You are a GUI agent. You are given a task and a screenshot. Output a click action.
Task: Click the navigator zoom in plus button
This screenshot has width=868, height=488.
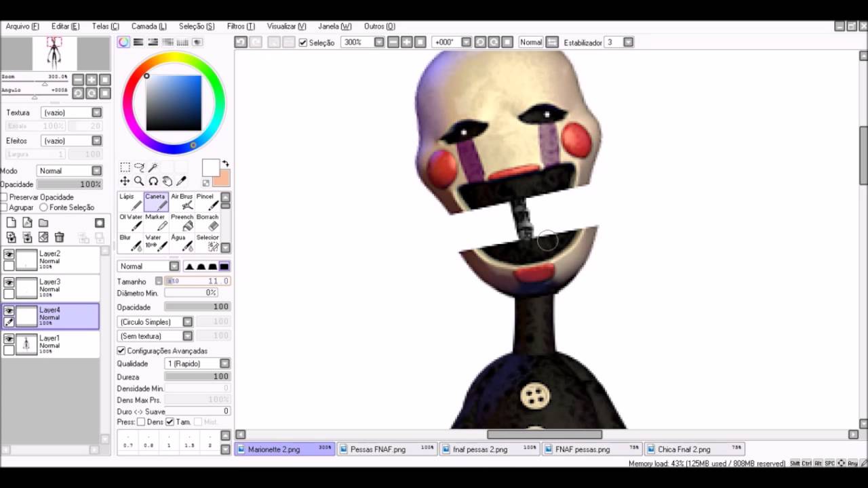click(x=92, y=80)
